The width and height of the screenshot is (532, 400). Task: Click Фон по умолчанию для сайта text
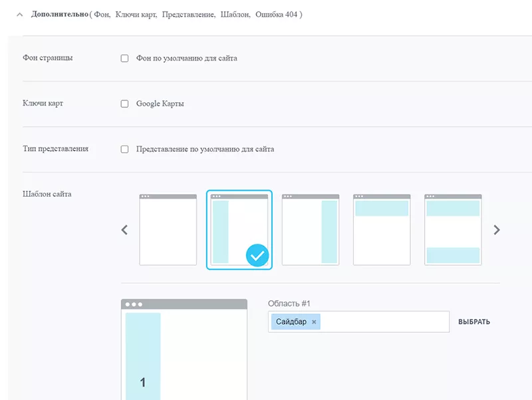(x=187, y=58)
